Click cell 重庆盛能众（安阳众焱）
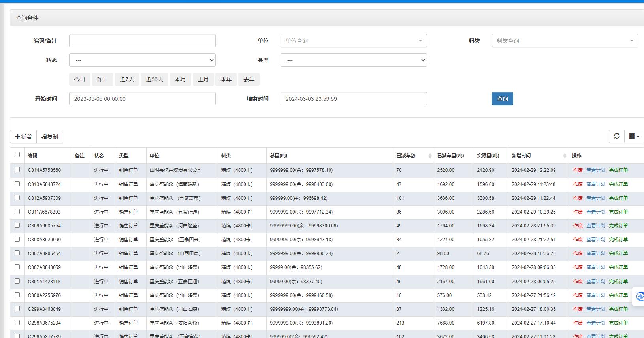 click(x=174, y=323)
